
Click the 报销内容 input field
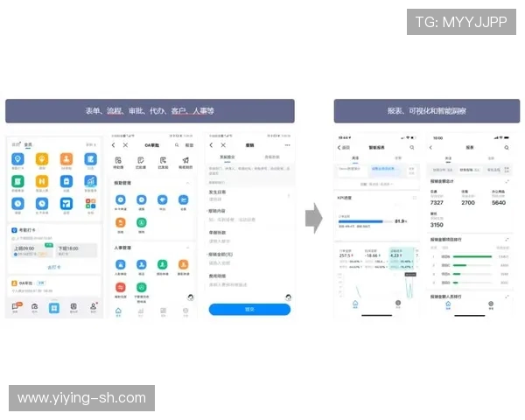point(249,216)
